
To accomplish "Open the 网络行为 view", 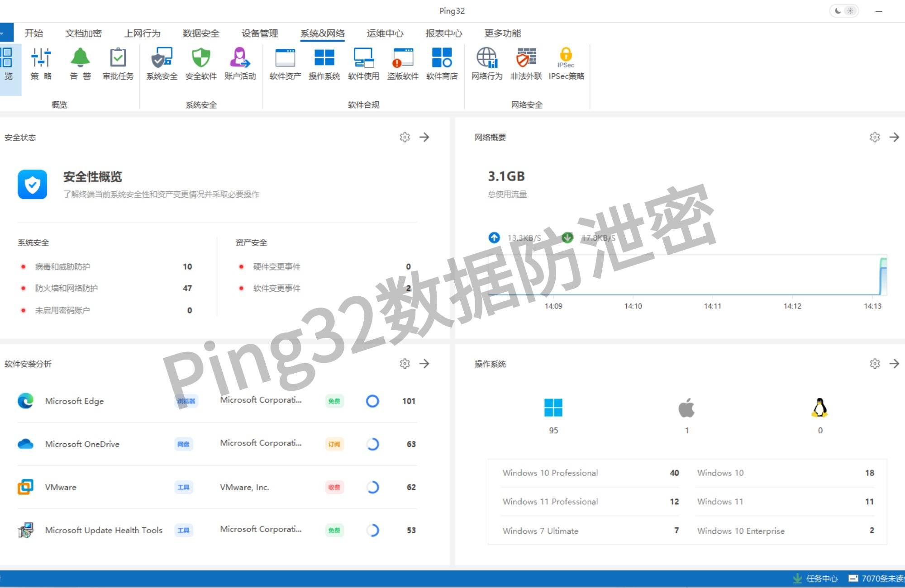I will [x=486, y=64].
